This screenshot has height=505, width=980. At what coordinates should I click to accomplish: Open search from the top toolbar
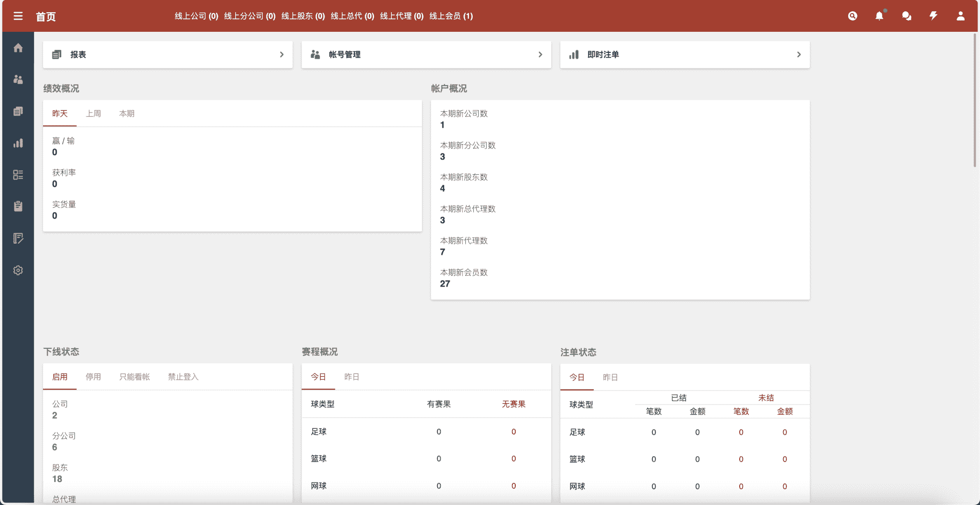852,16
